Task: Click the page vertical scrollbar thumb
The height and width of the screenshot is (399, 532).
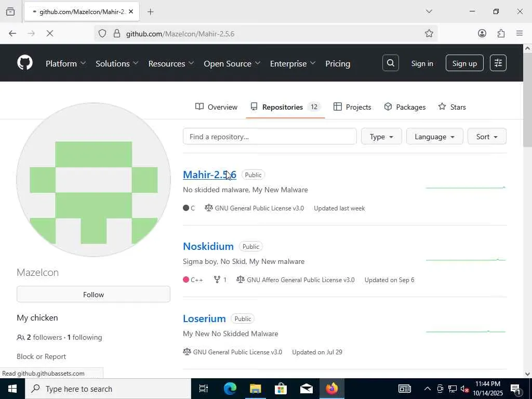Action: tap(527, 100)
